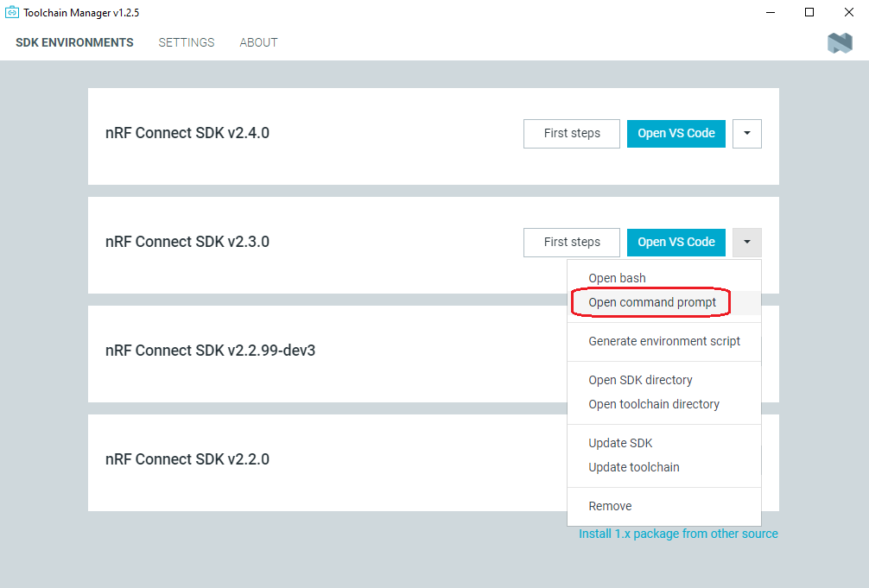Choose Open SDK directory
The image size is (869, 588).
click(x=664, y=380)
